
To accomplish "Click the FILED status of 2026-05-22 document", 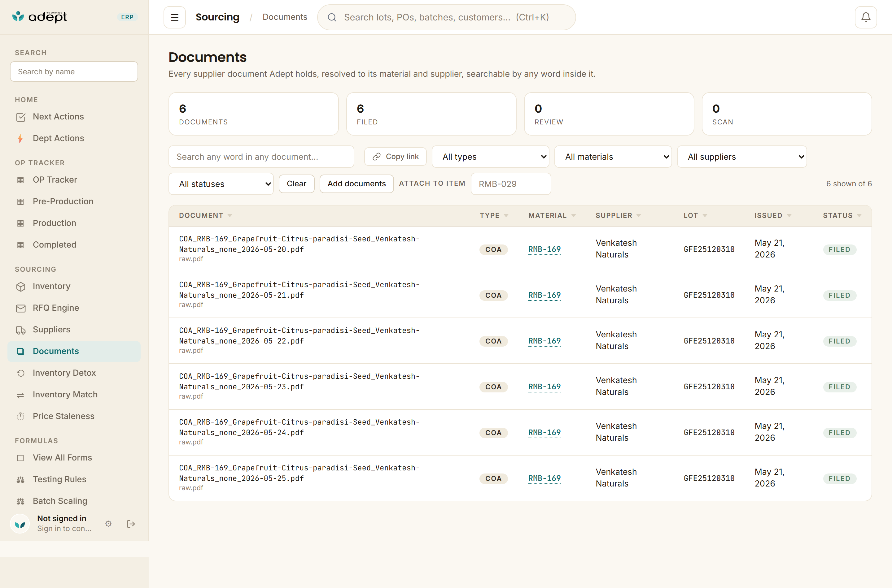I will pos(839,341).
